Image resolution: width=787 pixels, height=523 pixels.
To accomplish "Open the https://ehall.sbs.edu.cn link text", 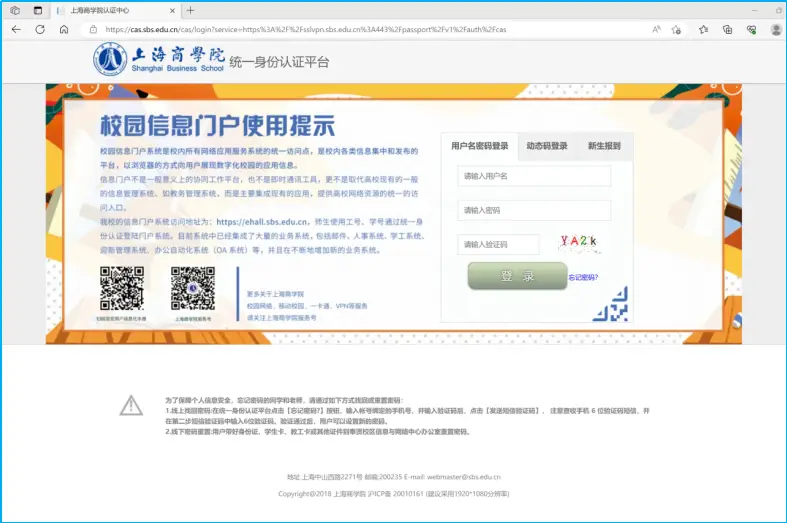I will (x=261, y=222).
